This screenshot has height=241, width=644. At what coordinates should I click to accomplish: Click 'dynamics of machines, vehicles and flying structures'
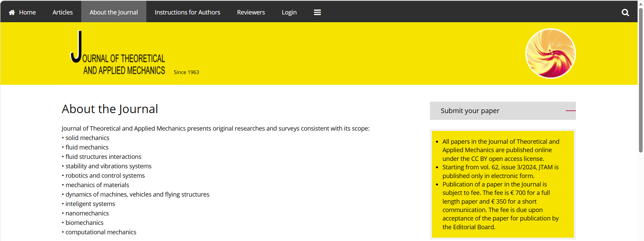coord(137,195)
